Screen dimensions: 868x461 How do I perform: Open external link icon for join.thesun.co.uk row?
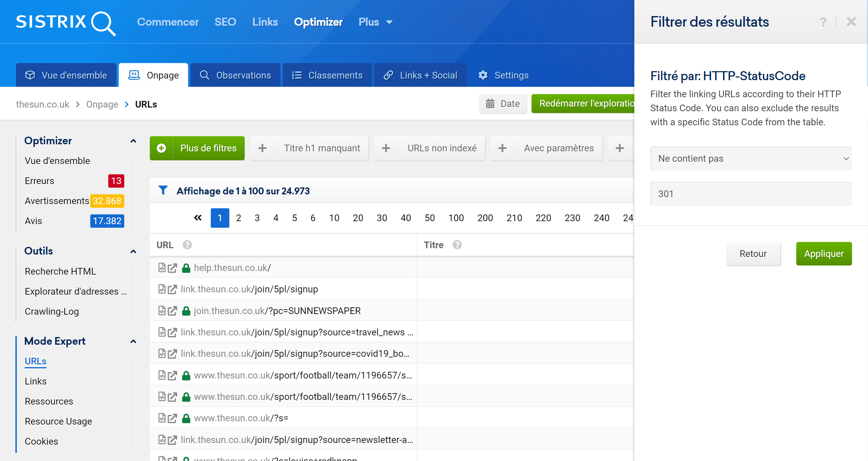(172, 311)
